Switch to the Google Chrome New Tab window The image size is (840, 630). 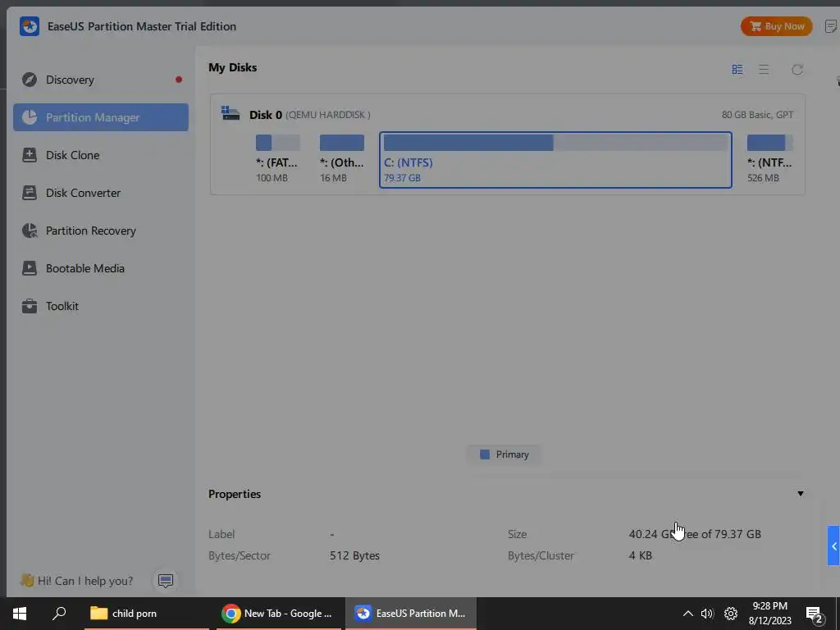(x=279, y=614)
